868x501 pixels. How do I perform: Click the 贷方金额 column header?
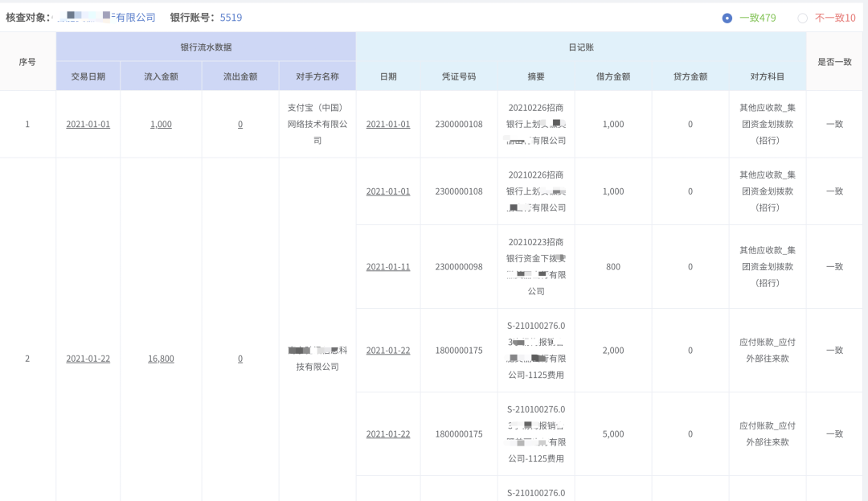(x=690, y=76)
